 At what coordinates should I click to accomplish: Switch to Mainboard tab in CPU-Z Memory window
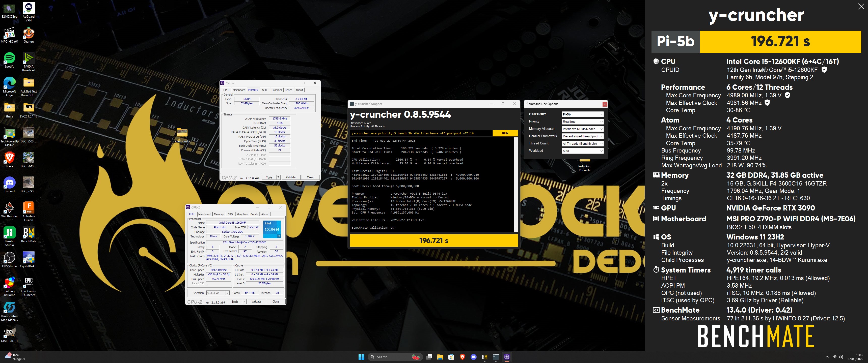[239, 90]
